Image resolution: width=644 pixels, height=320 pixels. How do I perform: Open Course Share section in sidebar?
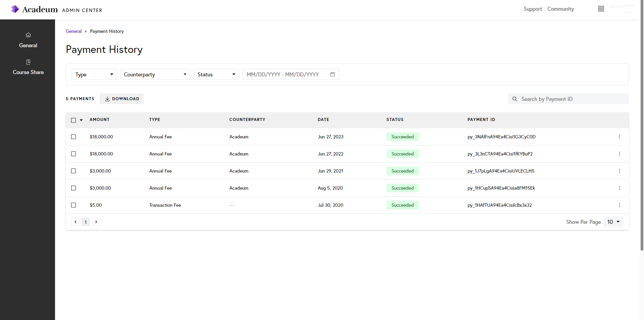coord(28,67)
